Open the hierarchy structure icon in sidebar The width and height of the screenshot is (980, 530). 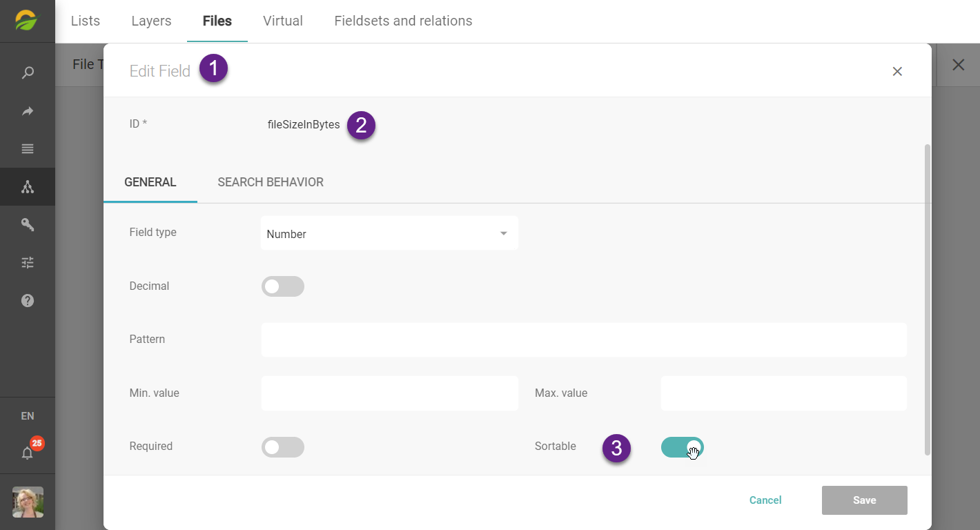click(28, 187)
